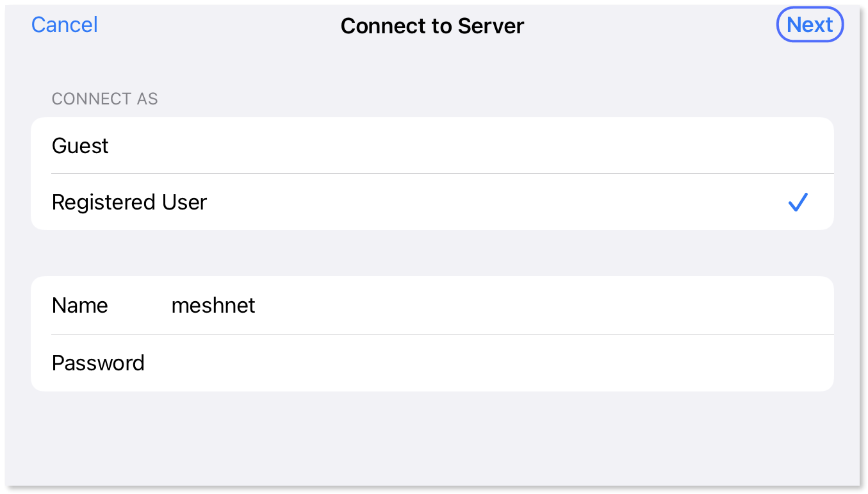868x494 pixels.
Task: Place cursor after 'meshnet' username text
Action: (x=256, y=306)
